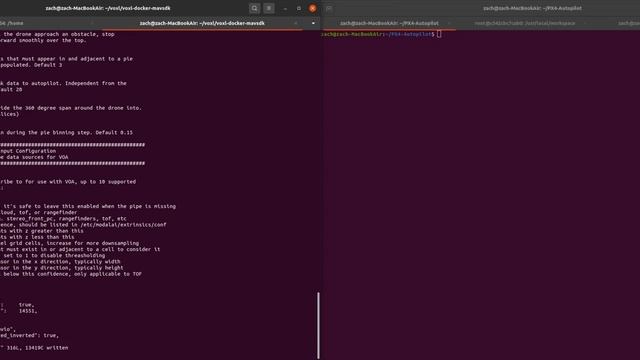Image resolution: width=640 pixels, height=360 pixels.
Task: Click the left terminal vertical scrollbar thumb
Action: [318, 325]
